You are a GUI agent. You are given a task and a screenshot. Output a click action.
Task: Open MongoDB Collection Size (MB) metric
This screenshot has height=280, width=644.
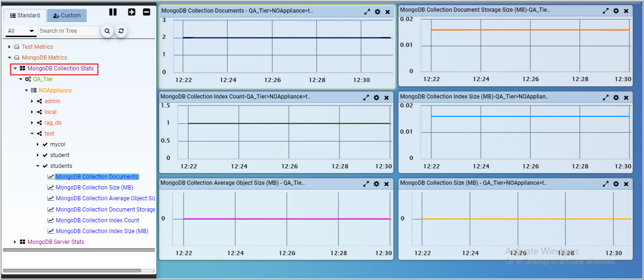point(94,188)
